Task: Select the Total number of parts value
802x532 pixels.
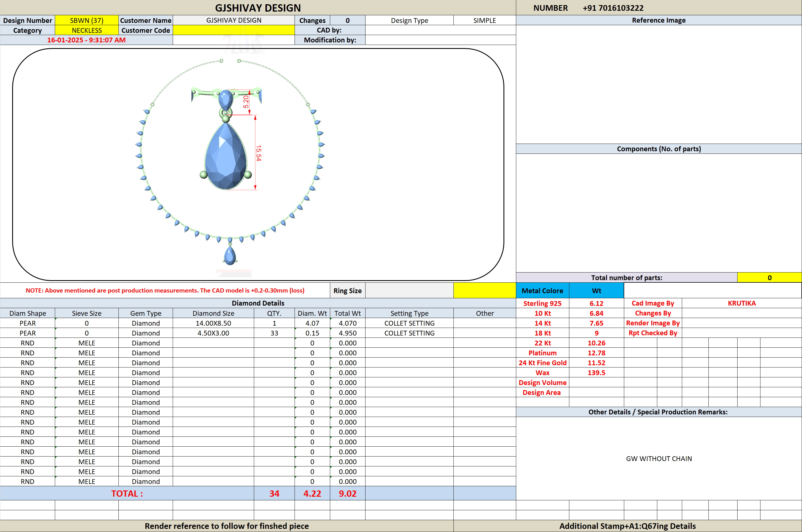Action: pyautogui.click(x=769, y=278)
